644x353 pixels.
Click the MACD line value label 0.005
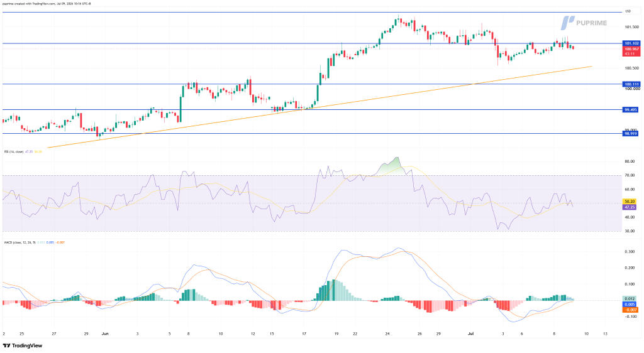click(x=630, y=305)
